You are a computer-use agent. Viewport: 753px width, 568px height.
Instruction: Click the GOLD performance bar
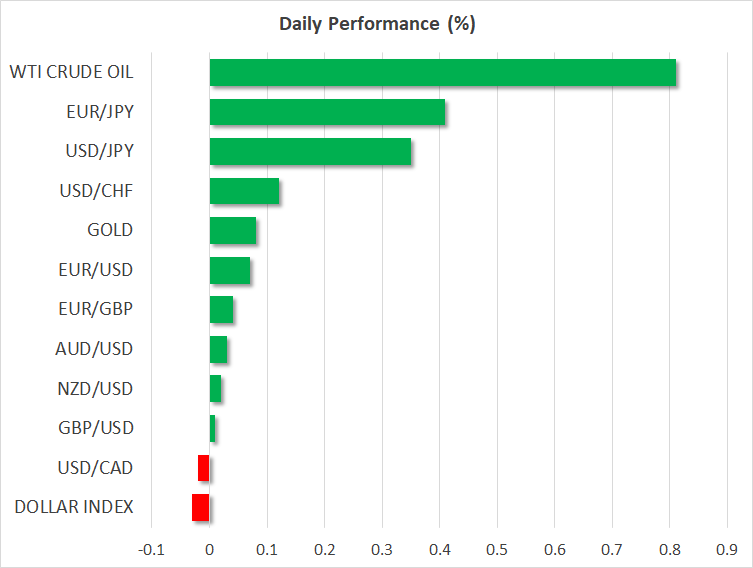pyautogui.click(x=232, y=230)
